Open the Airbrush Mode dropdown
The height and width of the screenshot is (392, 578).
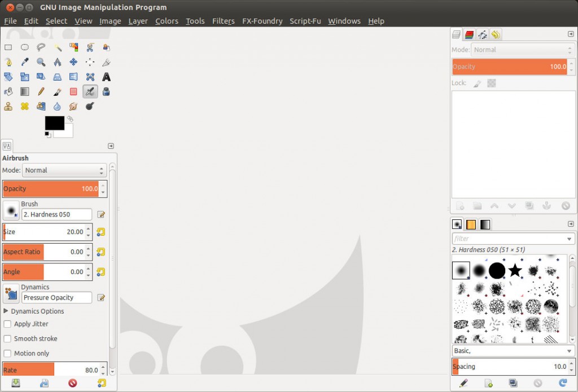click(64, 170)
